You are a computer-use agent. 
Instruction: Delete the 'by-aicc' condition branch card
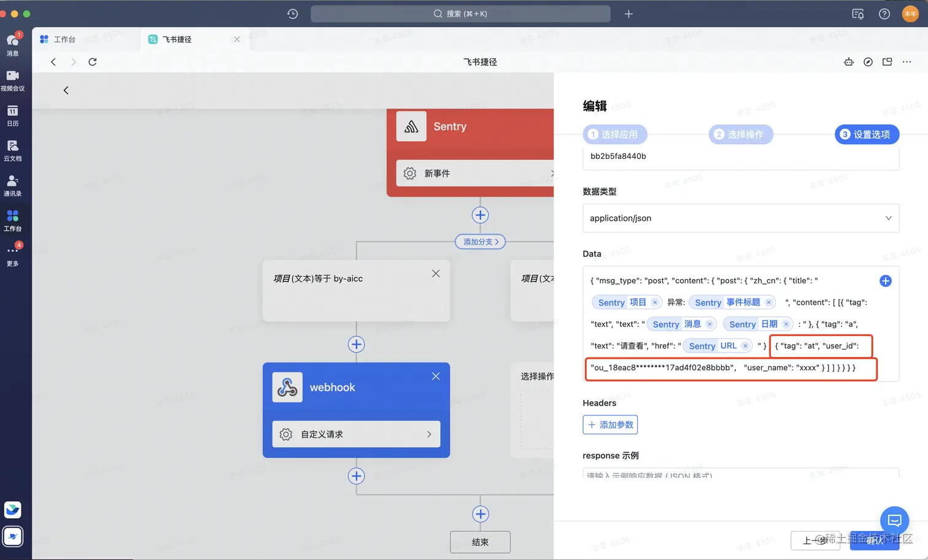[x=436, y=274]
